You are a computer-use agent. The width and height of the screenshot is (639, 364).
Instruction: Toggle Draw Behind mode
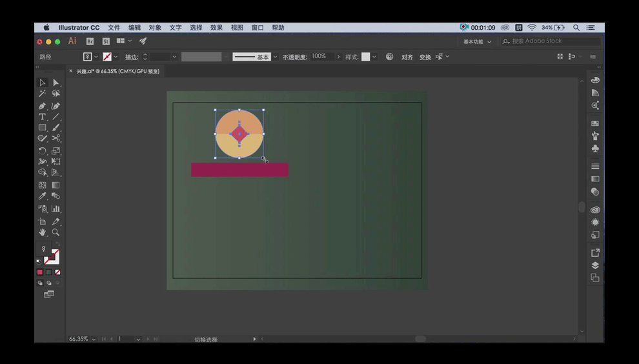click(49, 283)
